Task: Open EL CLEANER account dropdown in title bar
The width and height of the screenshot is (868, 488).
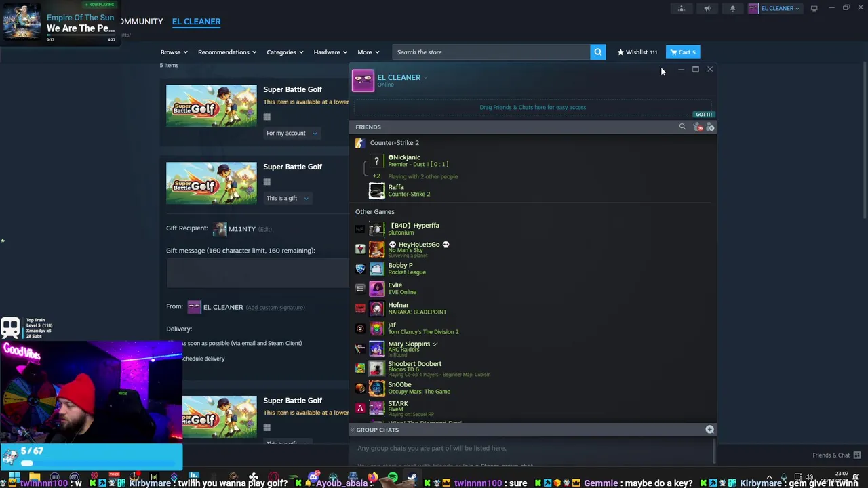Action: pyautogui.click(x=774, y=8)
